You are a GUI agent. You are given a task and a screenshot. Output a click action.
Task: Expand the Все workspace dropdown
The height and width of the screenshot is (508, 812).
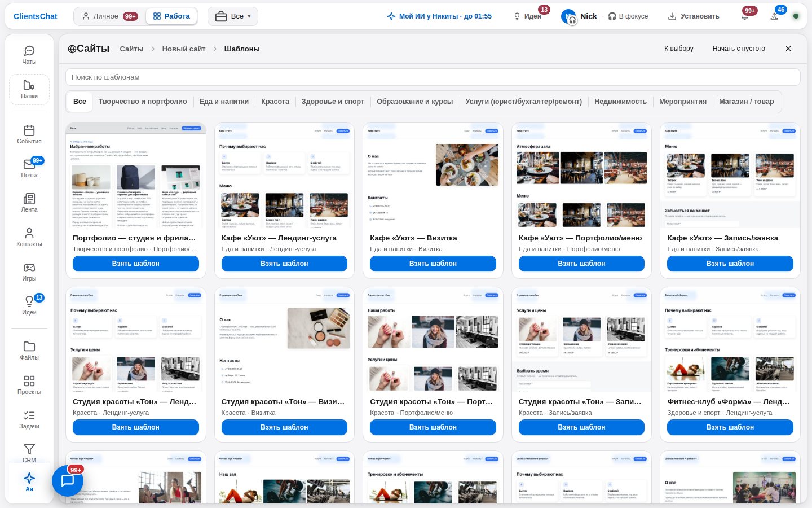pyautogui.click(x=233, y=16)
